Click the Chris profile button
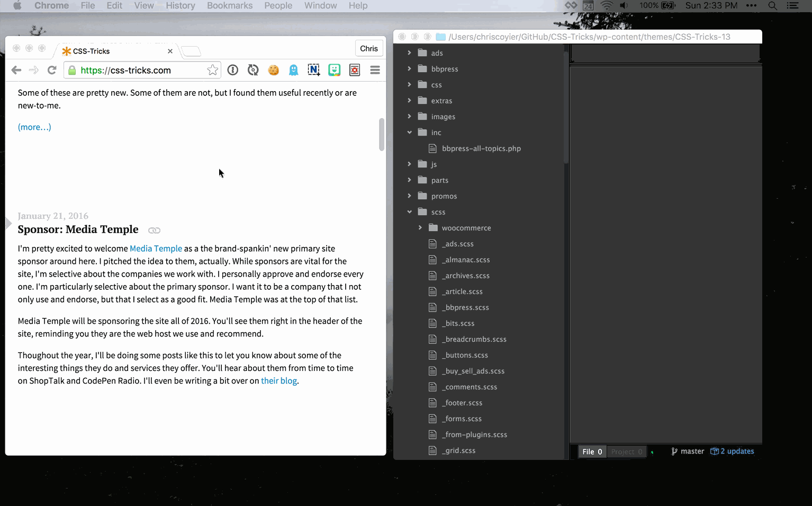The height and width of the screenshot is (506, 812). 369,48
